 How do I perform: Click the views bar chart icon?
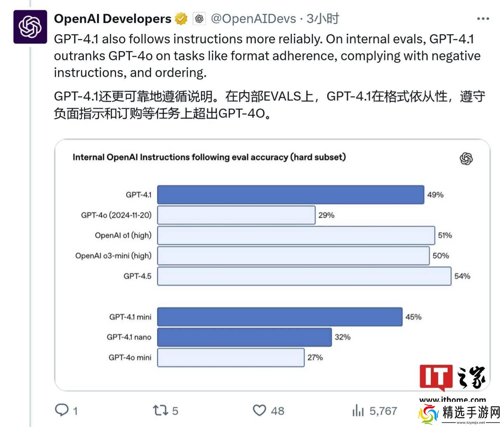(358, 410)
